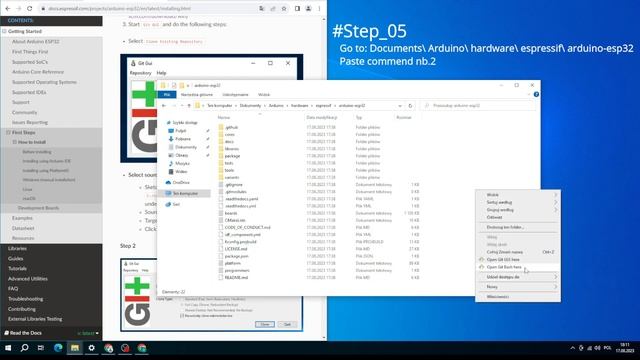The image size is (640, 360).
Task: Open the browser side panel icon
Action: (297, 9)
